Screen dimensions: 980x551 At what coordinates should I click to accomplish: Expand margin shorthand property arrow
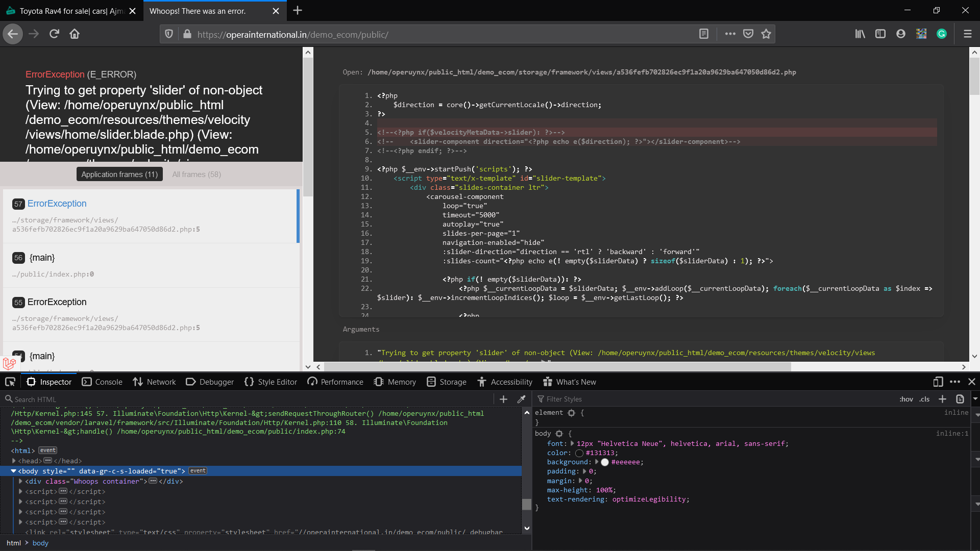(x=580, y=481)
